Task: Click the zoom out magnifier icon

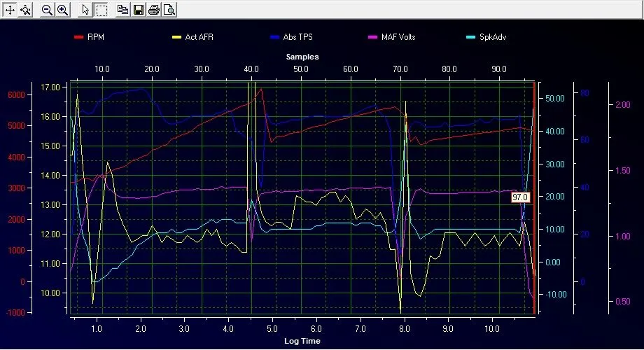Action: [47, 10]
